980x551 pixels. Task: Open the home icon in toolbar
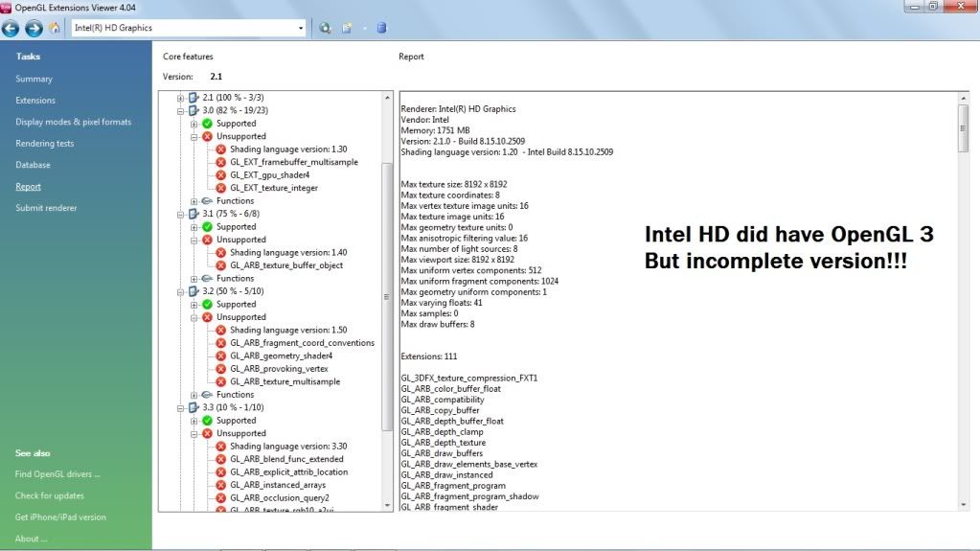pyautogui.click(x=55, y=28)
